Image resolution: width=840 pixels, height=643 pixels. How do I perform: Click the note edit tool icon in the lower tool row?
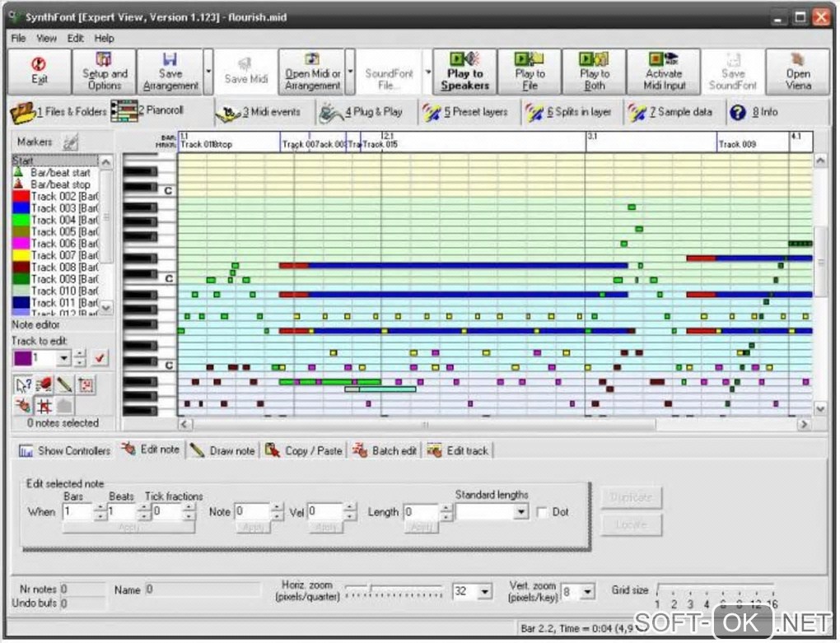point(23,405)
